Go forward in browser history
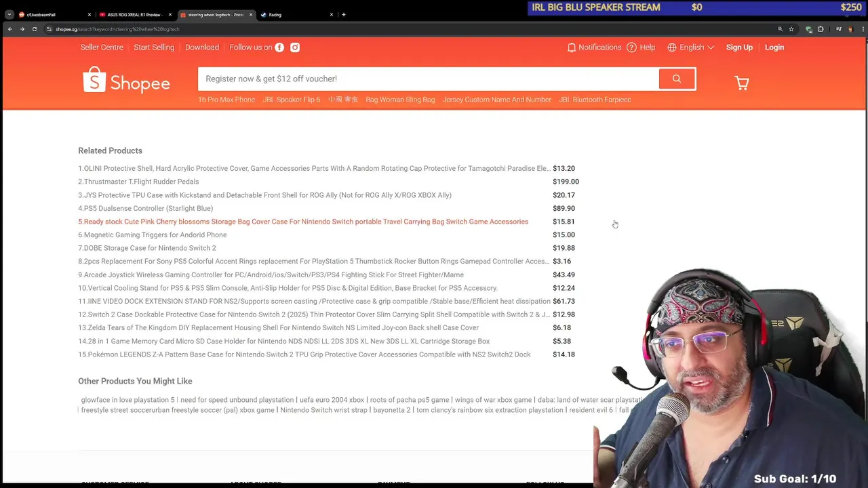This screenshot has width=868, height=488. tap(22, 29)
